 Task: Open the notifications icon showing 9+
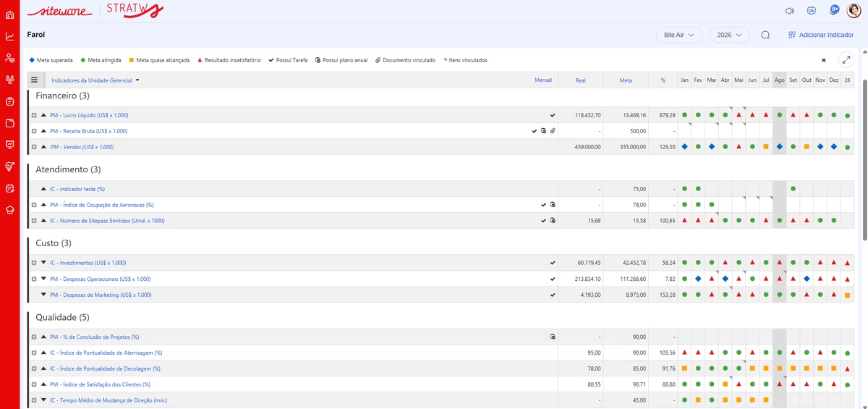[834, 10]
